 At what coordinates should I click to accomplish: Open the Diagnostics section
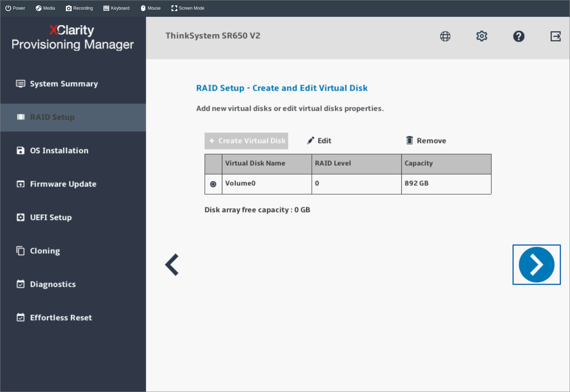[73, 284]
